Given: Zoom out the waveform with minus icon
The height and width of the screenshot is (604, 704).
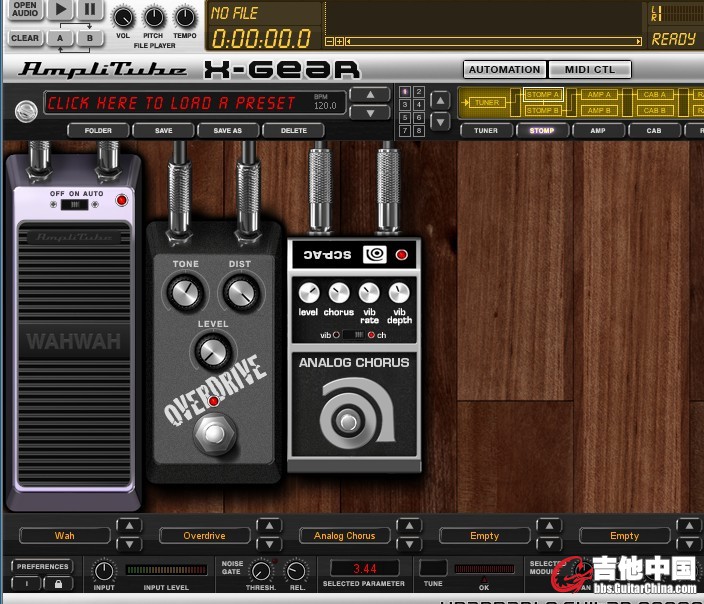Looking at the screenshot, I should pyautogui.click(x=329, y=42).
